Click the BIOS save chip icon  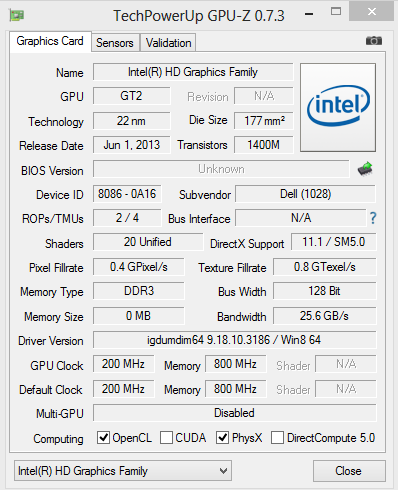pos(365,169)
